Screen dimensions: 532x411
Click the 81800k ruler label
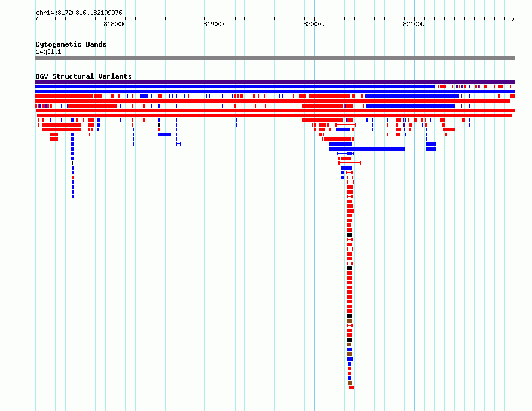coord(114,24)
